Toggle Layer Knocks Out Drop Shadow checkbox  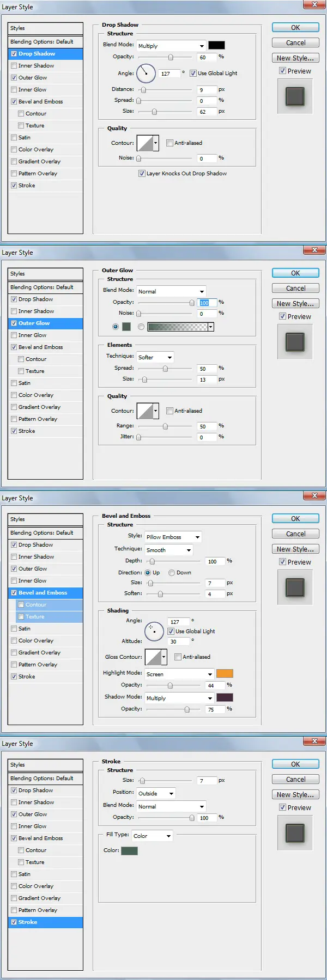coord(142,174)
